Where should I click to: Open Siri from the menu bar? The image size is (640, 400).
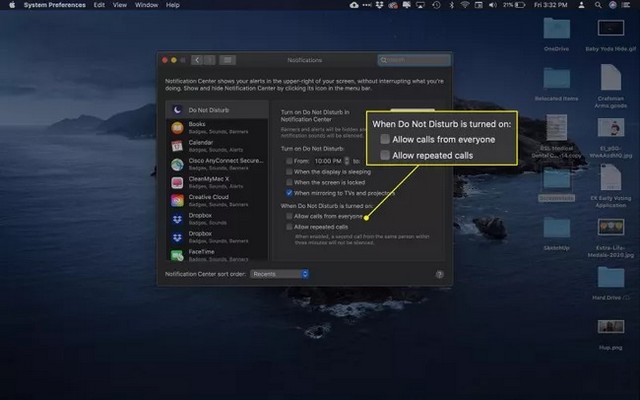coord(612,5)
